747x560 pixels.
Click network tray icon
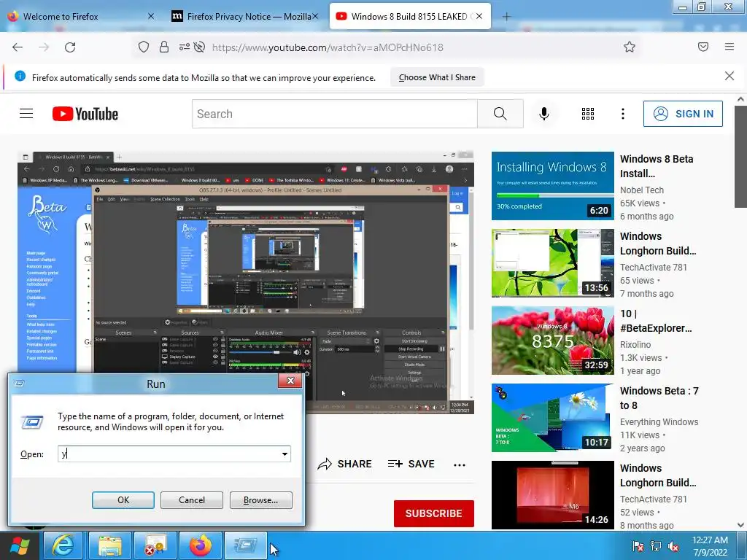(656, 547)
